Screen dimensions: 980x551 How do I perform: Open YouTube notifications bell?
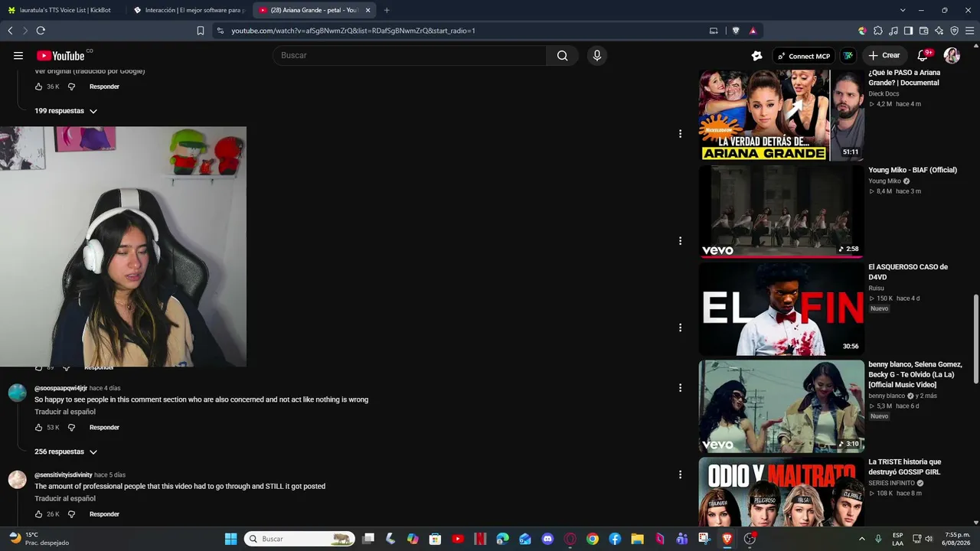923,55
